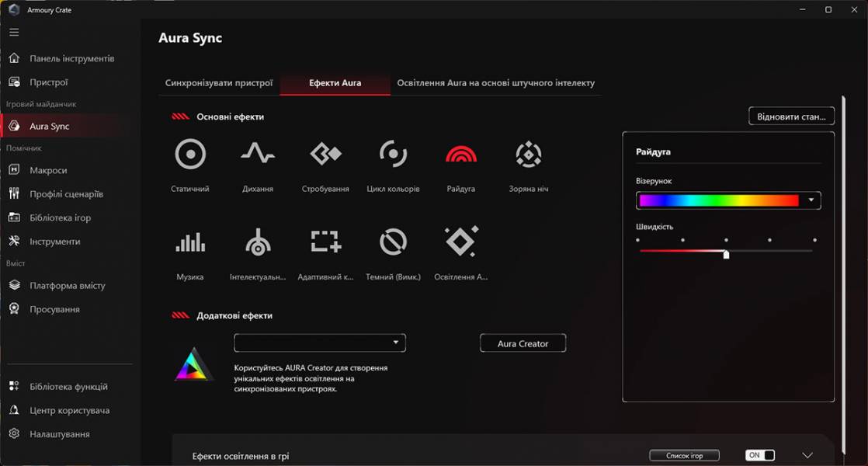Expand the in-game lighting effects chevron
Image resolution: width=868 pixels, height=466 pixels.
click(x=807, y=455)
